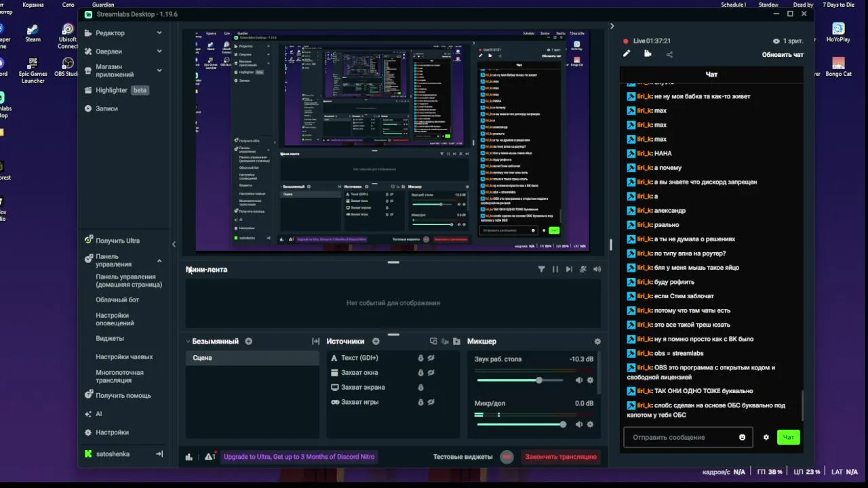
Task: Click the chat scrollbar
Action: tap(802, 405)
